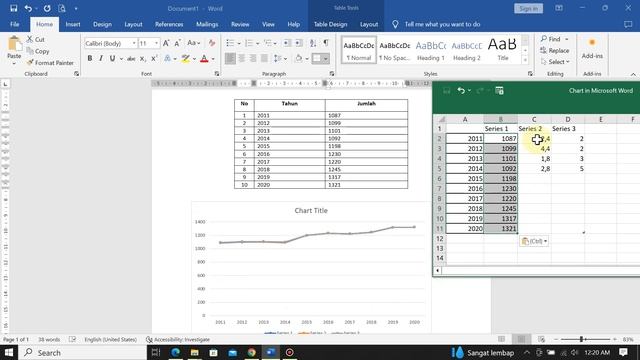
Task: Expand the Styles gallery
Action: coord(525,60)
